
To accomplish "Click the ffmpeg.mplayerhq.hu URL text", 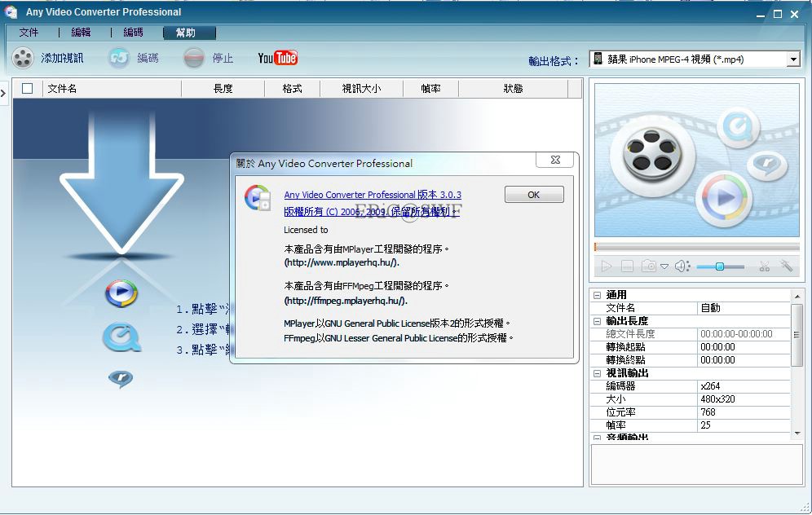I will point(346,301).
